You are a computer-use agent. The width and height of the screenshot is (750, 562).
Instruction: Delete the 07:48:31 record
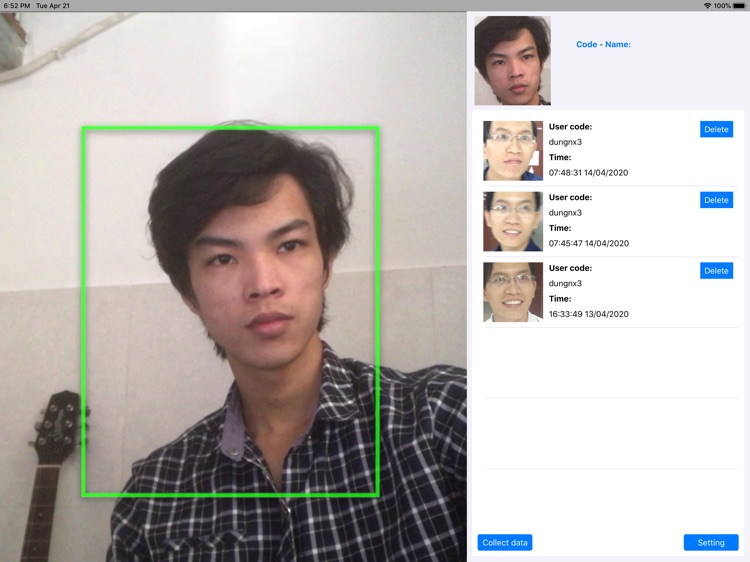coord(716,129)
